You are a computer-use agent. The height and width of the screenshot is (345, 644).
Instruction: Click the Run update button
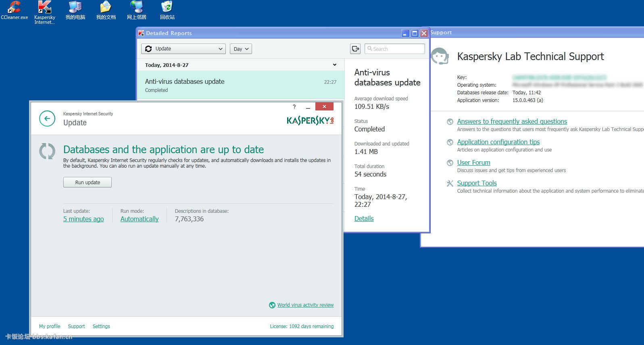[x=88, y=182]
